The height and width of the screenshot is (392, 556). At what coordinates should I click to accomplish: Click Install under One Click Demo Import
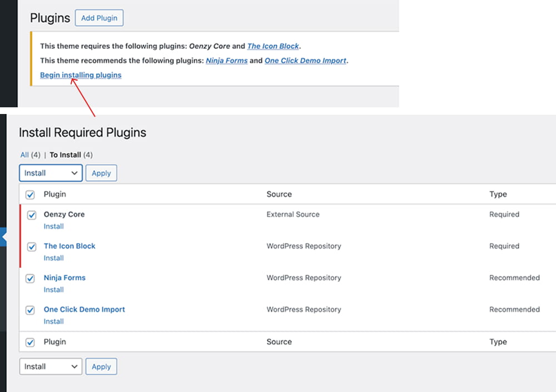(x=53, y=321)
